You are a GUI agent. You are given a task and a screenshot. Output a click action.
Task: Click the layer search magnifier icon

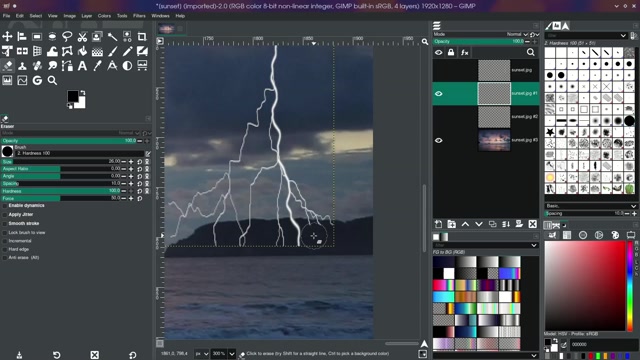(531, 52)
